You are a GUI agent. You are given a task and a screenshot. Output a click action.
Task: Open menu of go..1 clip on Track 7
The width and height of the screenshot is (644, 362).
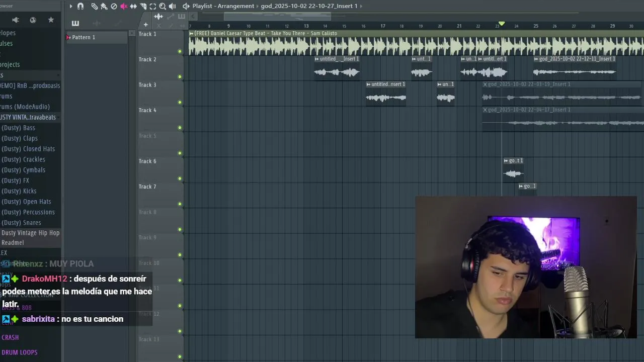pos(521,186)
